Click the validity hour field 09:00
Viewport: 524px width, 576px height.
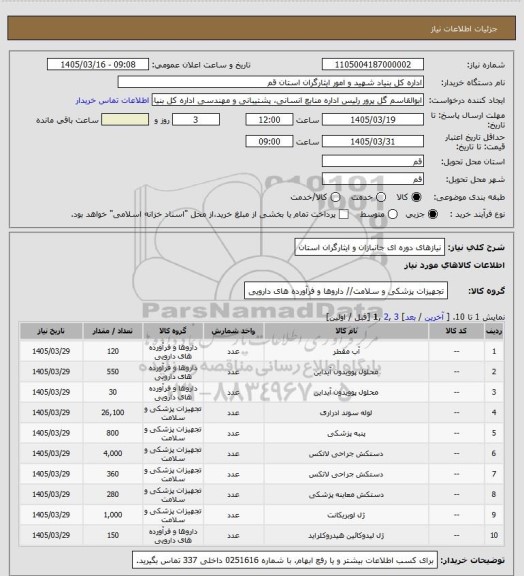click(x=269, y=141)
